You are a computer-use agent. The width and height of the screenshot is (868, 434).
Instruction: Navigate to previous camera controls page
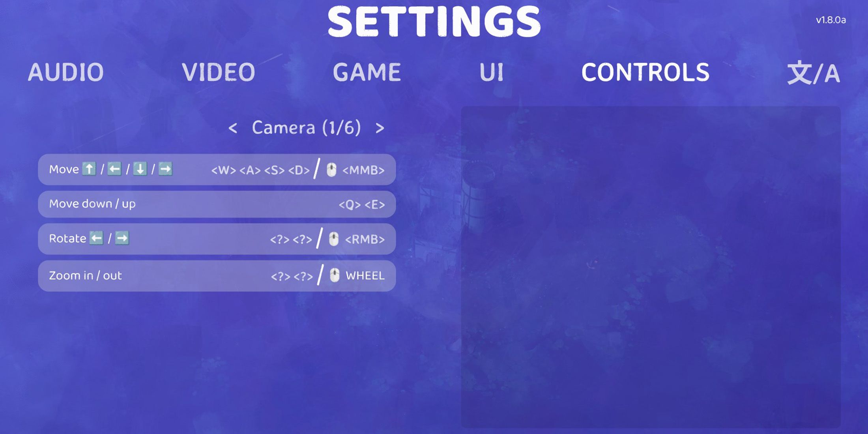click(x=232, y=127)
